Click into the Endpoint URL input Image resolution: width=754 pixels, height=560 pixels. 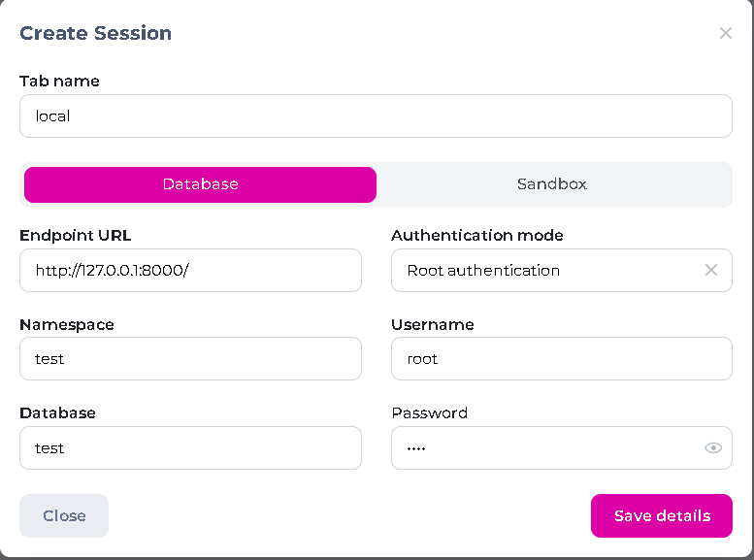point(190,271)
